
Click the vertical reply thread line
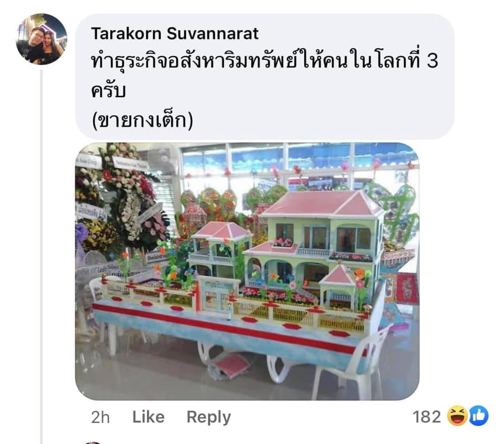tap(41, 256)
